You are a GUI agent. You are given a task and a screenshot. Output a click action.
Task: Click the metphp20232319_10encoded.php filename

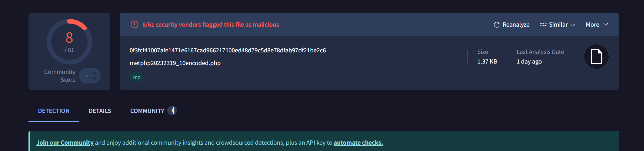[175, 63]
